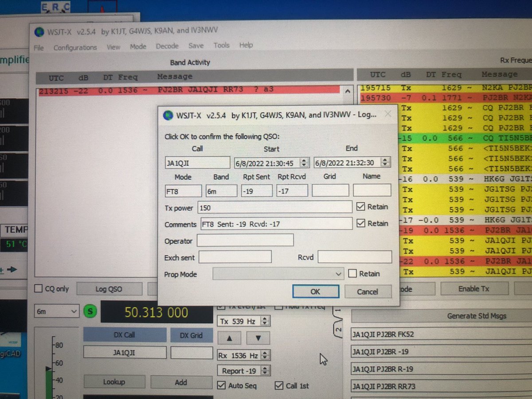Open the Help menu
532x399 pixels.
point(246,45)
